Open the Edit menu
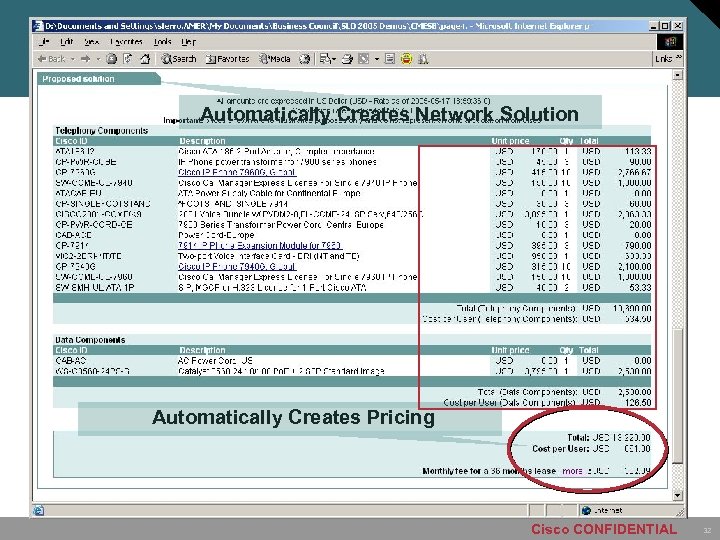Screen dimensions: 720x540 click(x=67, y=42)
